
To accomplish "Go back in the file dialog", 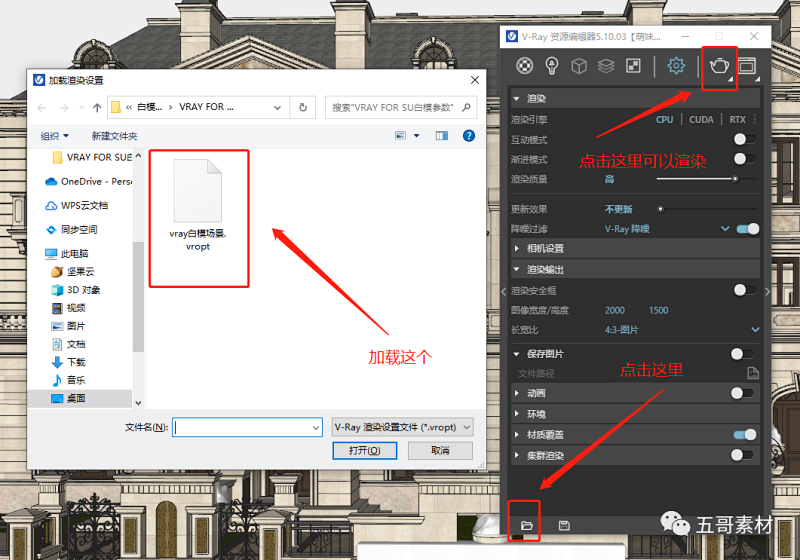I will coord(42,108).
